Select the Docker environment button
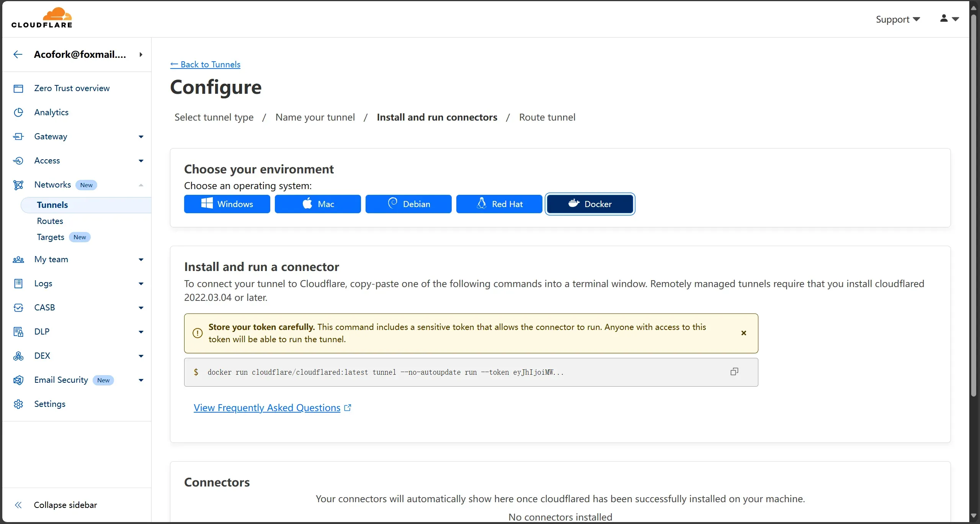Image resolution: width=980 pixels, height=524 pixels. click(590, 204)
